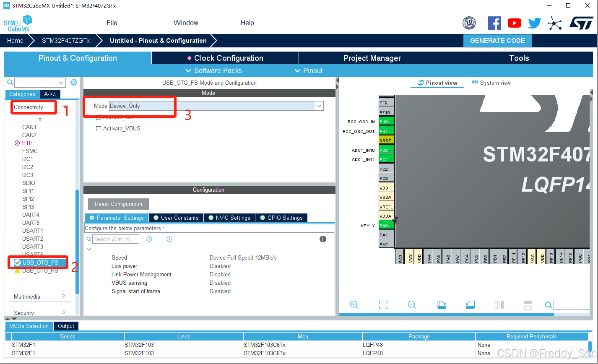Click the pin search input field
The width and height of the screenshot is (598, 364).
point(572,305)
